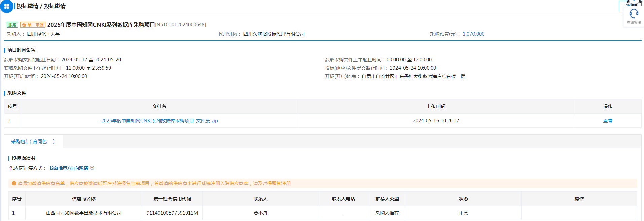Click contact name 贾小舟

(260, 213)
